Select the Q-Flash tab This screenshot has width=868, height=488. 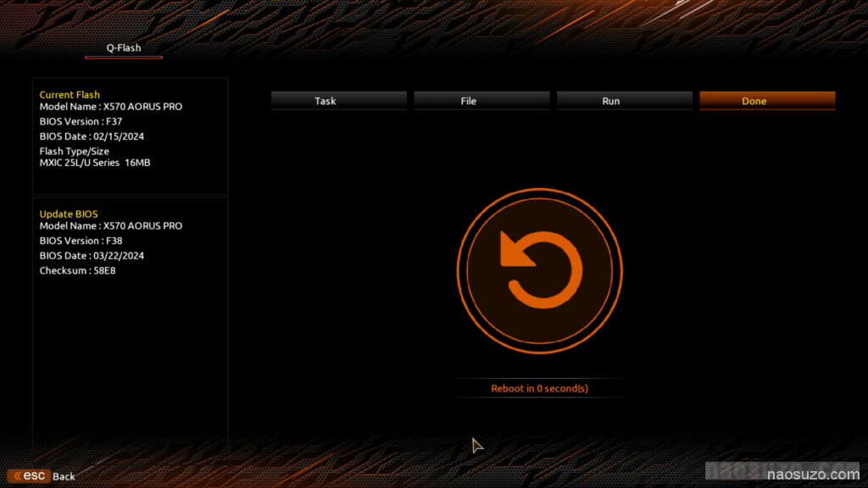point(124,48)
